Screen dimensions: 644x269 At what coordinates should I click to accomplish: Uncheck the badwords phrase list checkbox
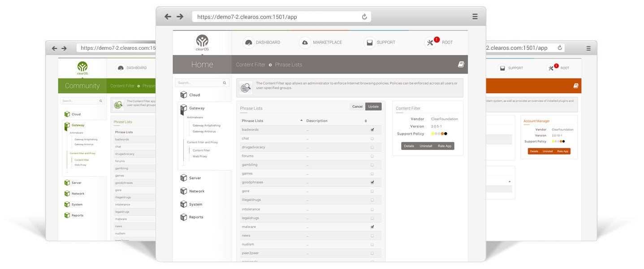(x=372, y=130)
